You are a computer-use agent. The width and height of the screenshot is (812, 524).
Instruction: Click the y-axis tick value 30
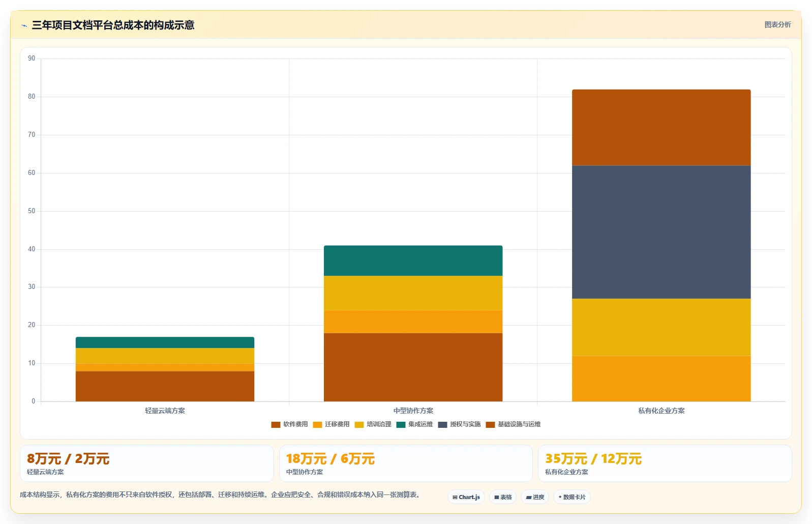coord(32,287)
